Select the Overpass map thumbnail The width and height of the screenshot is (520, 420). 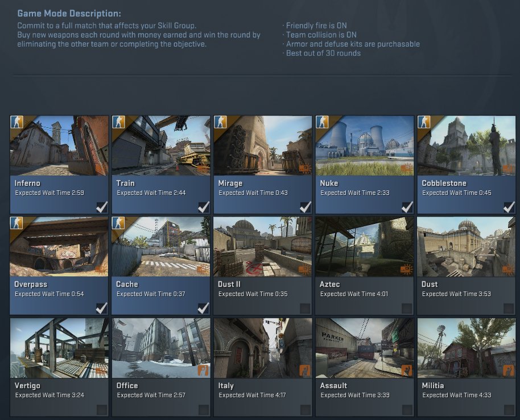pos(59,247)
